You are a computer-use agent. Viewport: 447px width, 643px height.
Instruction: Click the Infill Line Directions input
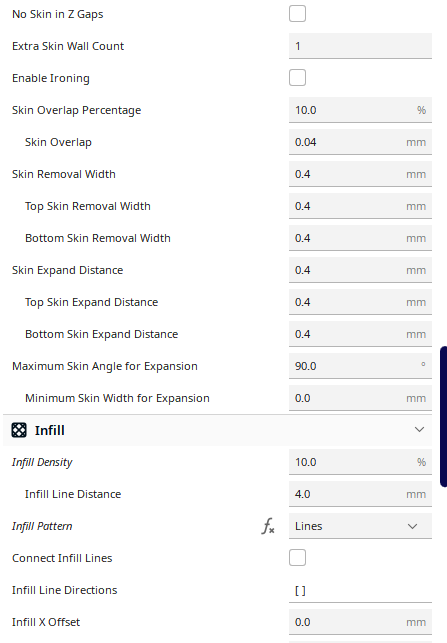pyautogui.click(x=360, y=590)
